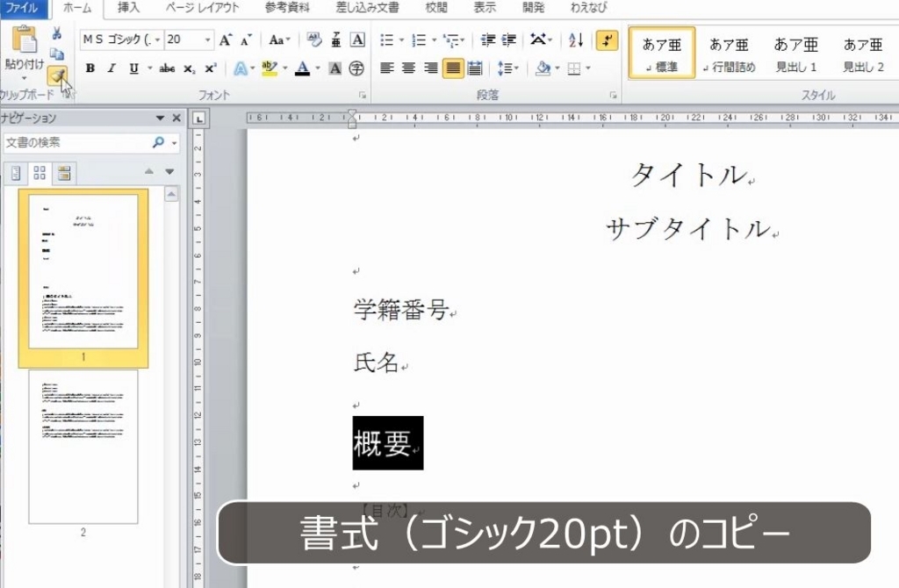Apply the 行間詰め style
Image resolution: width=899 pixels, height=588 pixels.
[x=730, y=53]
